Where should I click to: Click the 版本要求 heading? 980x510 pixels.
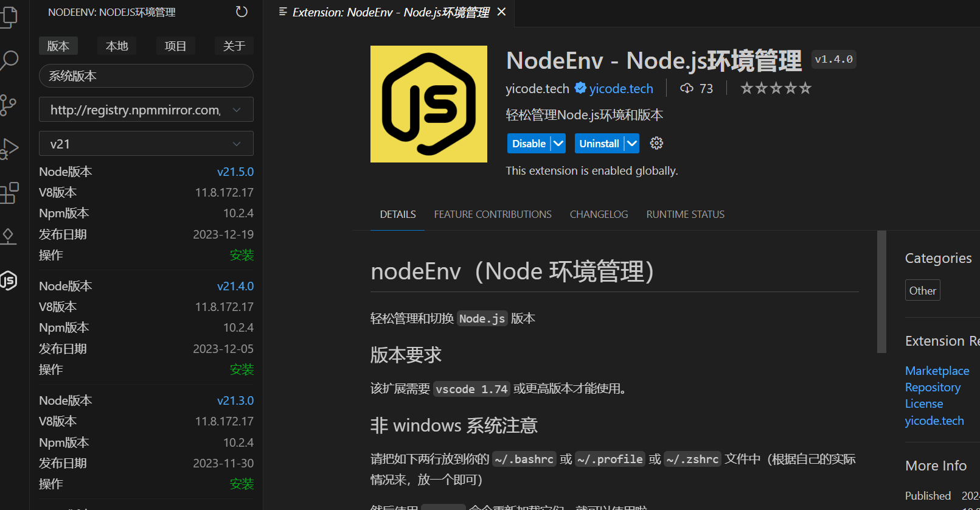(406, 355)
